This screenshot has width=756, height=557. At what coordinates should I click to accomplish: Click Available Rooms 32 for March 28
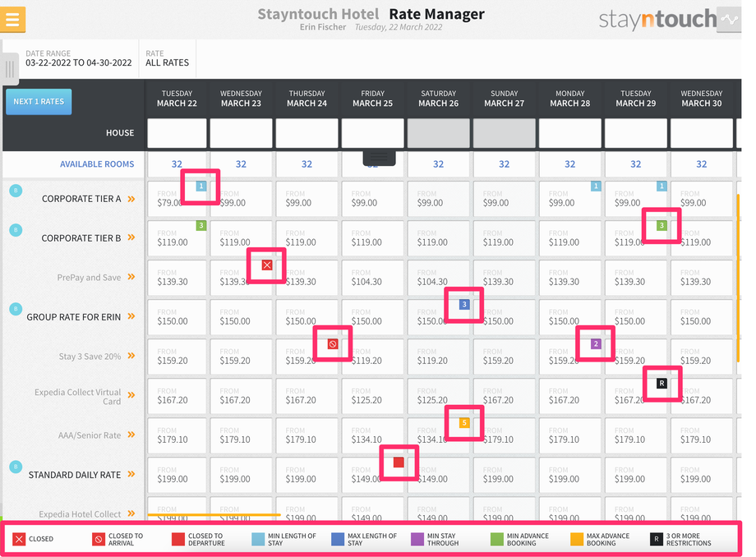[570, 164]
